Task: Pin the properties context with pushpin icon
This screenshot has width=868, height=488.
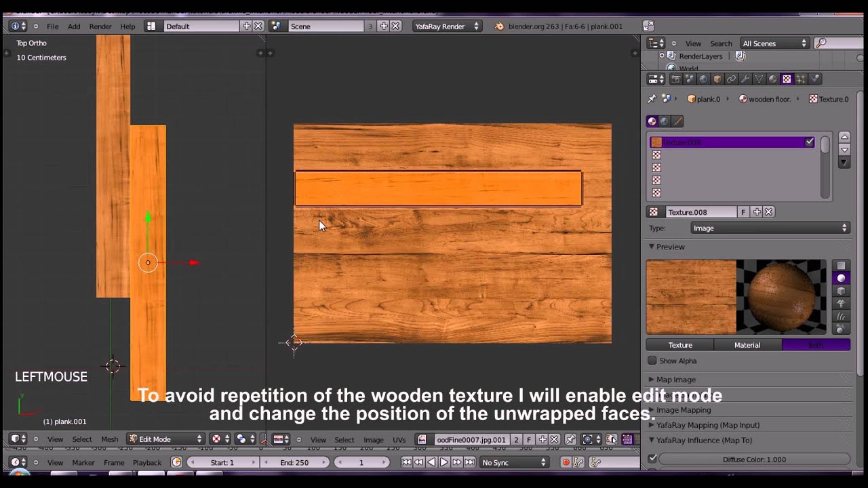Action: 652,99
